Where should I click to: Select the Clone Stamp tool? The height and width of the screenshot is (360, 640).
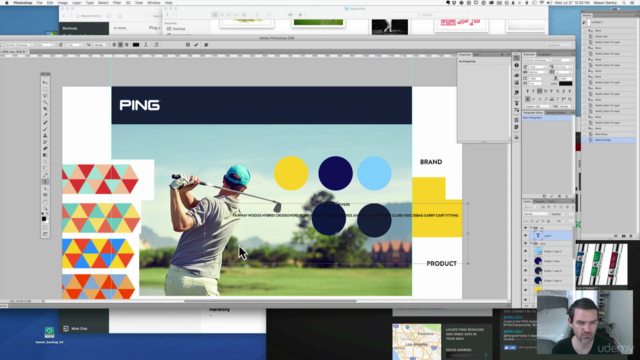pyautogui.click(x=45, y=136)
